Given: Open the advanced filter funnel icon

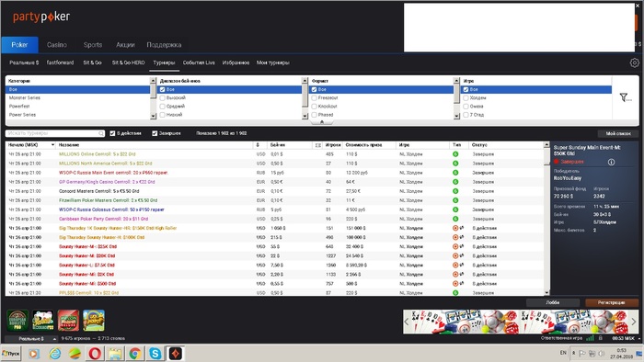Looking at the screenshot, I should 625,97.
